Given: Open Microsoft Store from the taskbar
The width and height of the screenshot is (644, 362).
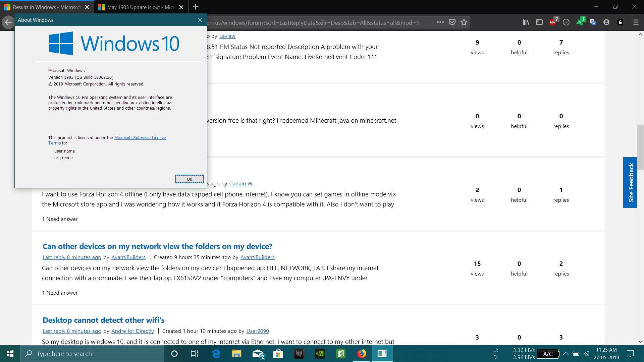Looking at the screenshot, I should tap(278, 354).
